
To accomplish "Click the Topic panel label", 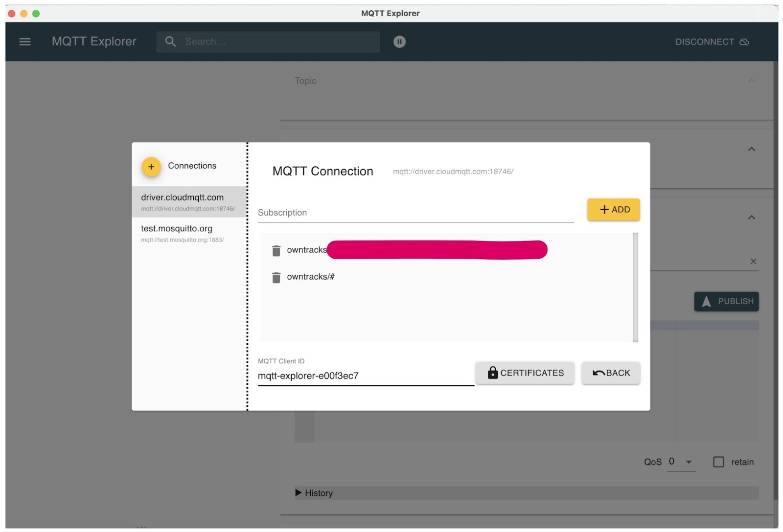I will click(305, 81).
